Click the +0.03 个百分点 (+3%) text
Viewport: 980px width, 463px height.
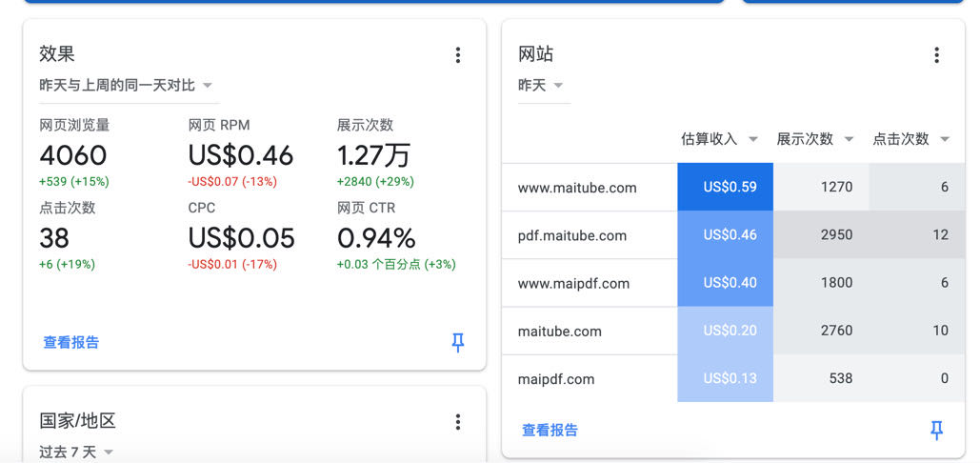click(396, 264)
